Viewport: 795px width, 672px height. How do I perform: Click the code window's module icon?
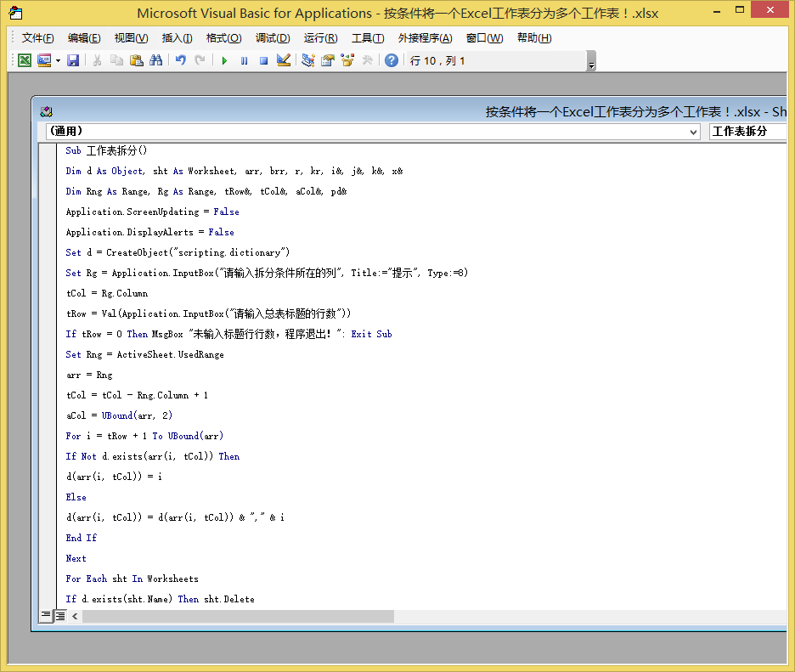(46, 111)
